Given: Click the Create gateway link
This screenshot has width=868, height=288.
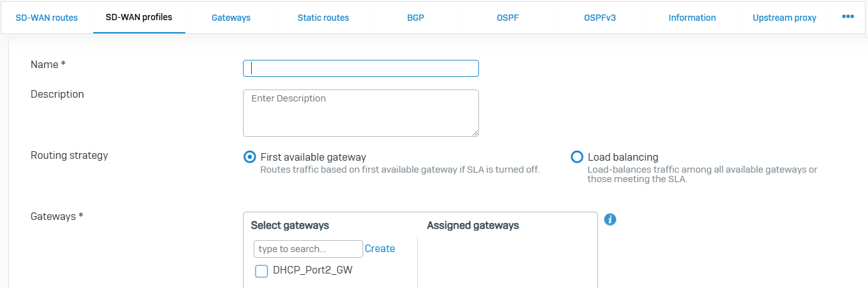Looking at the screenshot, I should pos(380,249).
